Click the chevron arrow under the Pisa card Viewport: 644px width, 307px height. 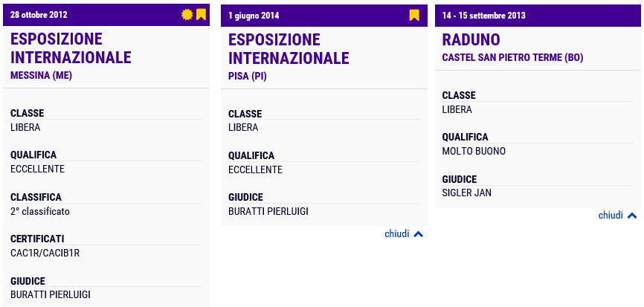[418, 234]
